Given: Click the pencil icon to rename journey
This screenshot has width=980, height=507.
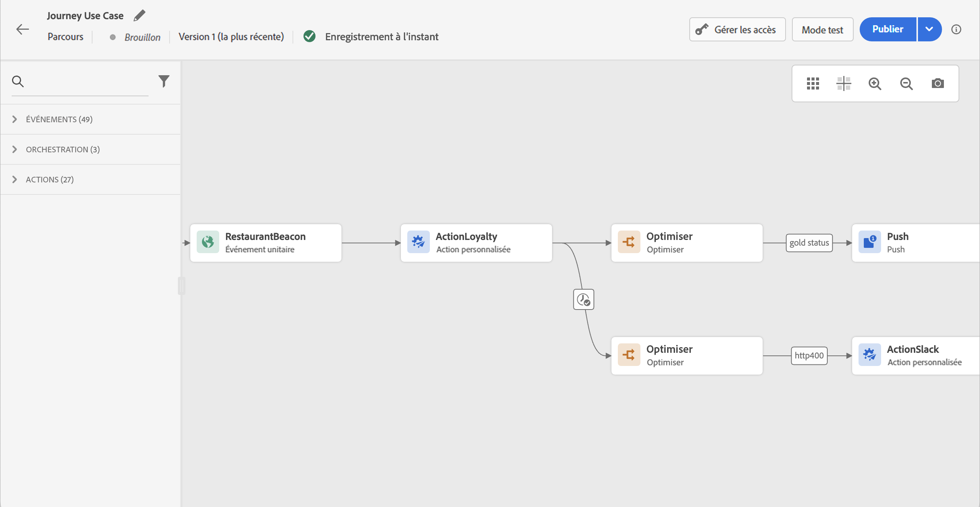Looking at the screenshot, I should (139, 15).
